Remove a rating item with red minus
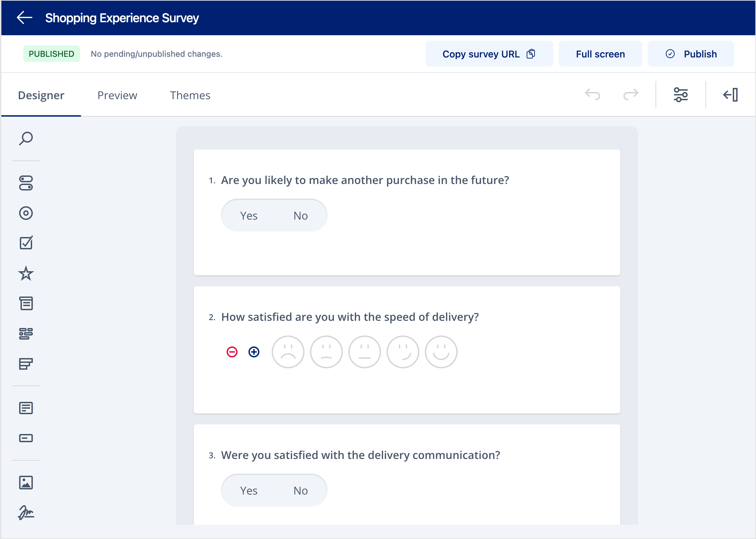The width and height of the screenshot is (756, 539). (232, 352)
